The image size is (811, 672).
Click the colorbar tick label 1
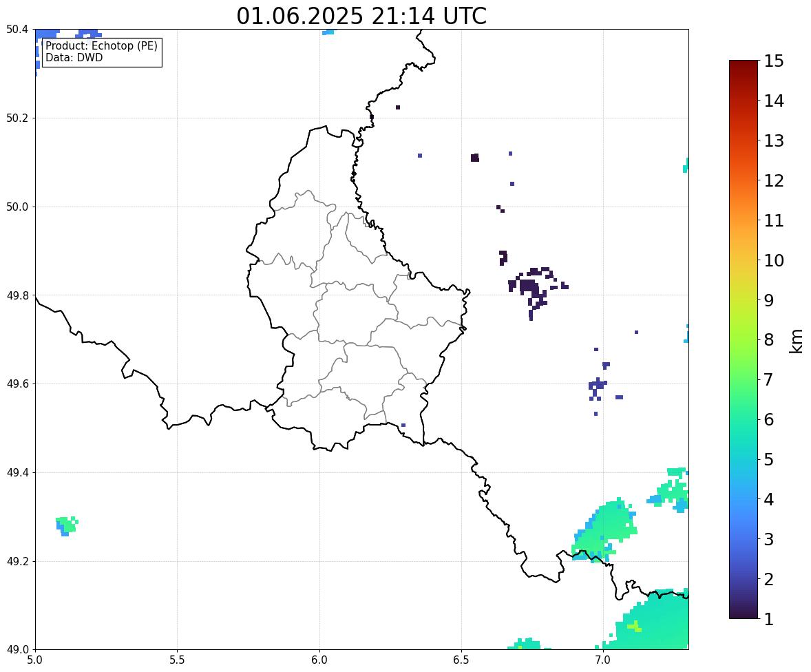(x=769, y=619)
